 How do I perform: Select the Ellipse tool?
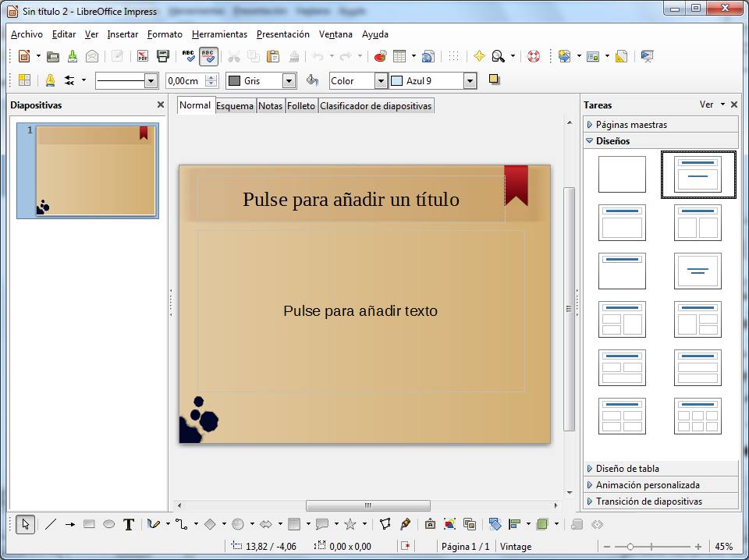107,524
